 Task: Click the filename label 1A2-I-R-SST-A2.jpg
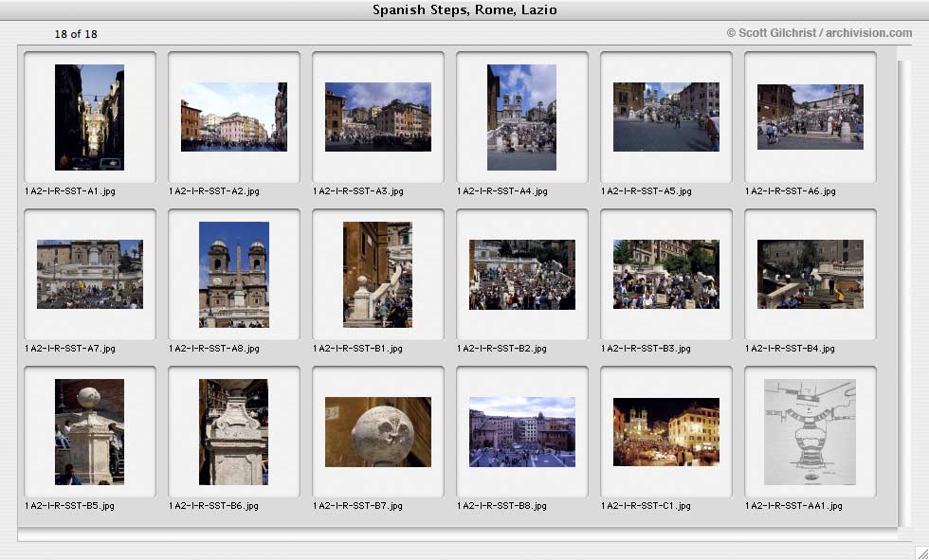(214, 191)
